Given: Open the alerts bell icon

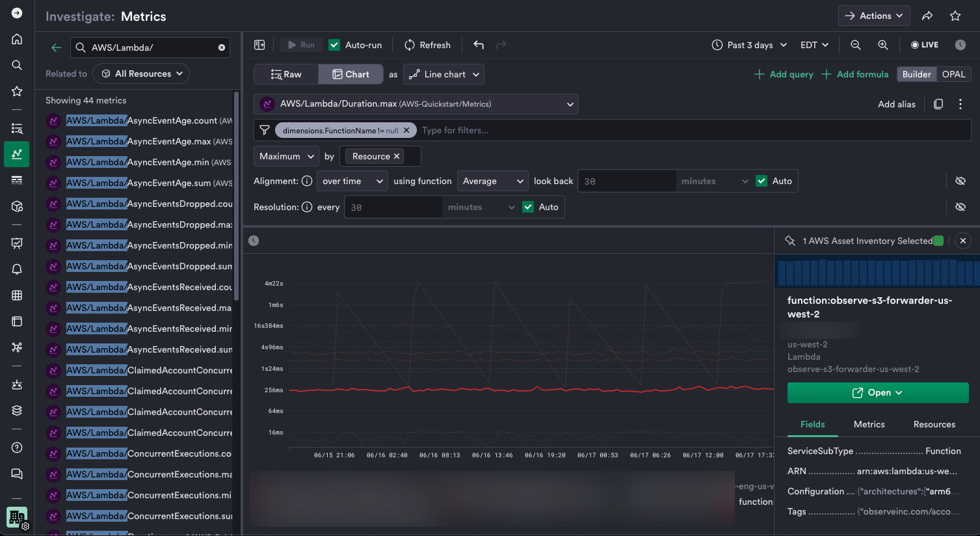Looking at the screenshot, I should (x=17, y=269).
